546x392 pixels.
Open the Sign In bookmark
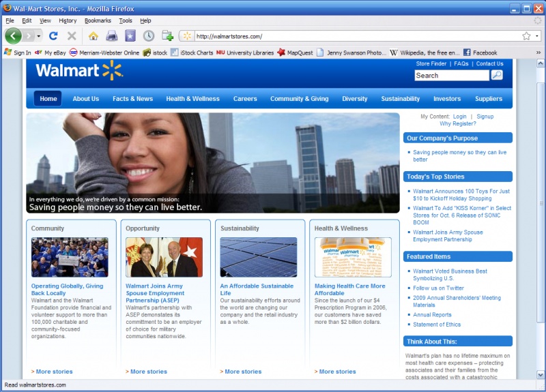coord(18,52)
